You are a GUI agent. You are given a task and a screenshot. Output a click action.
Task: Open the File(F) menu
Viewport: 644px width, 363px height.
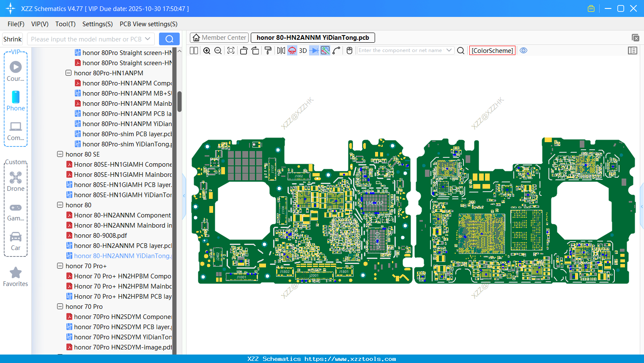(16, 24)
